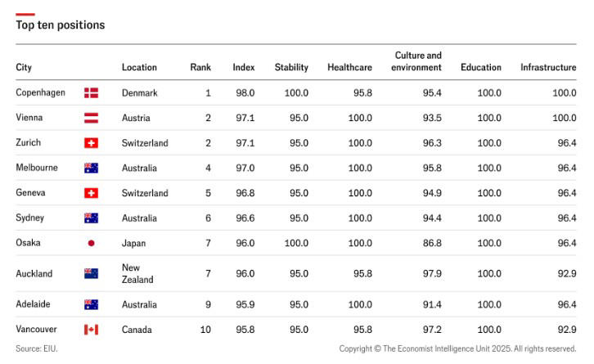Click the Australian flag beside Sydney
594x364 pixels.
(x=91, y=218)
